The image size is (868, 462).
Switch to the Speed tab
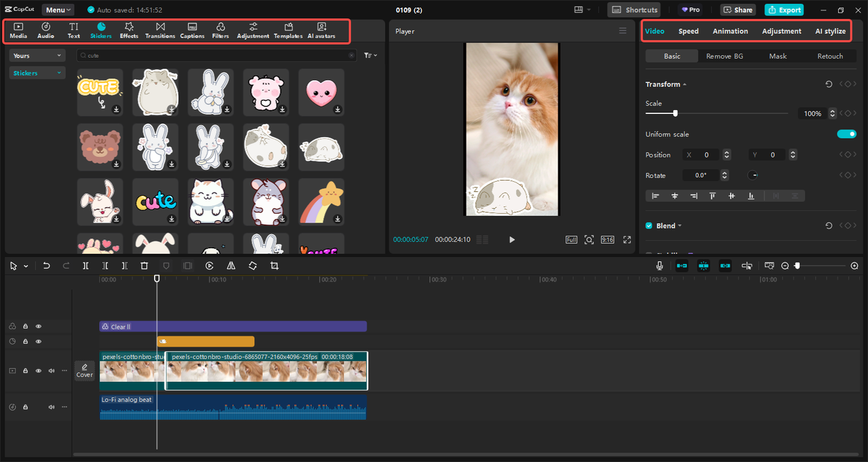pyautogui.click(x=688, y=31)
